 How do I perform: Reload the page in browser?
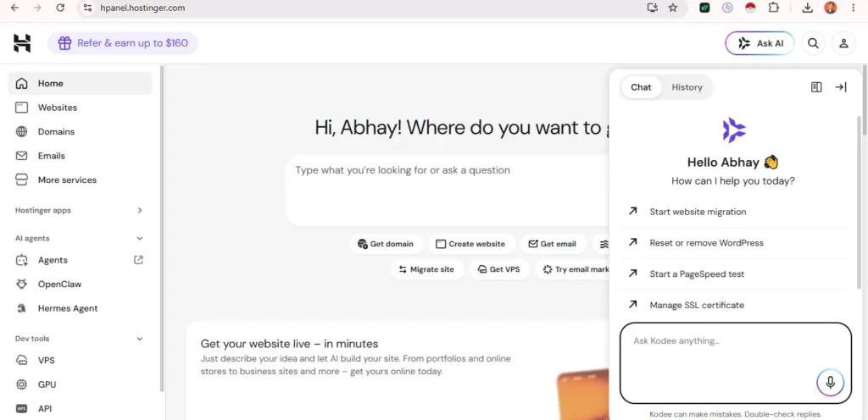coord(60,8)
